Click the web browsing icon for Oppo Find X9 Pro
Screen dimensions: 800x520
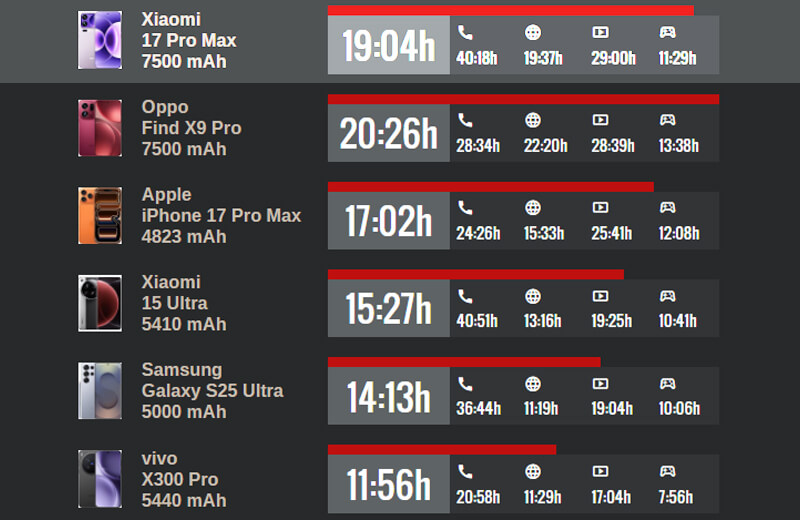tap(533, 120)
